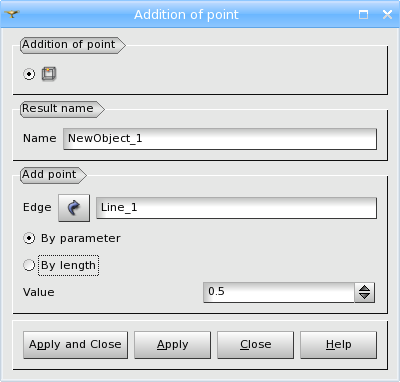The width and height of the screenshot is (400, 382).
Task: Select the radio button beside the point-mode icon
Action: pos(29,74)
